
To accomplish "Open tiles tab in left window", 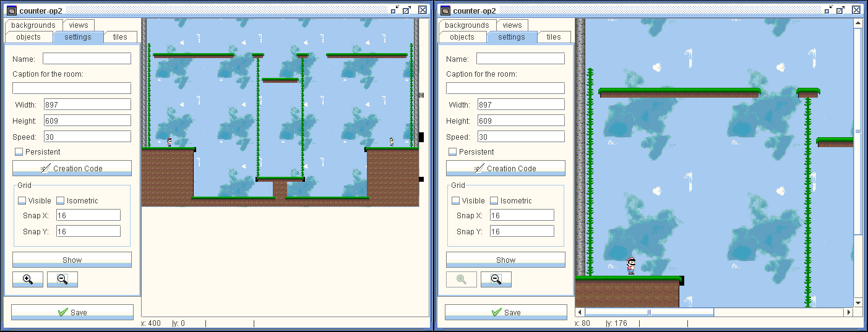I will coord(120,37).
